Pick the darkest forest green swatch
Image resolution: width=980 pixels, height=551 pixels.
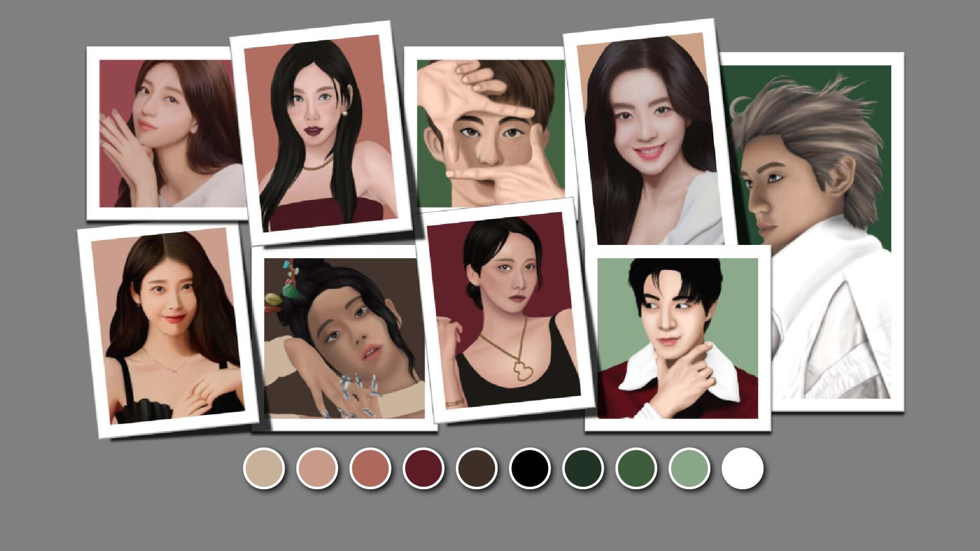point(583,468)
